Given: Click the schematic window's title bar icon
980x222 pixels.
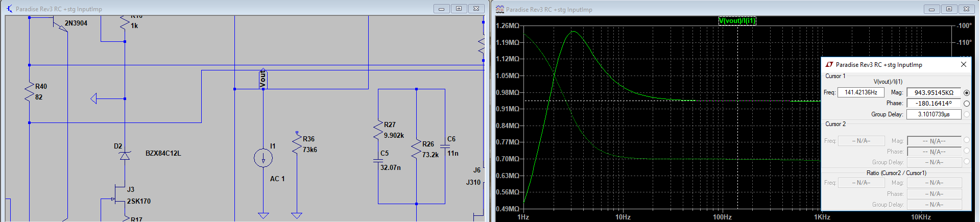Looking at the screenshot, I should (x=10, y=9).
